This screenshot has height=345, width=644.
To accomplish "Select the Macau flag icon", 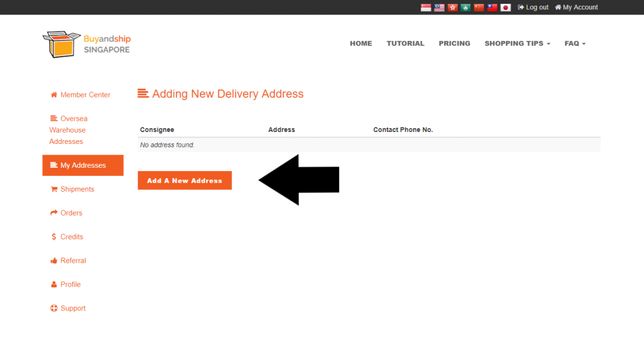I will (466, 8).
